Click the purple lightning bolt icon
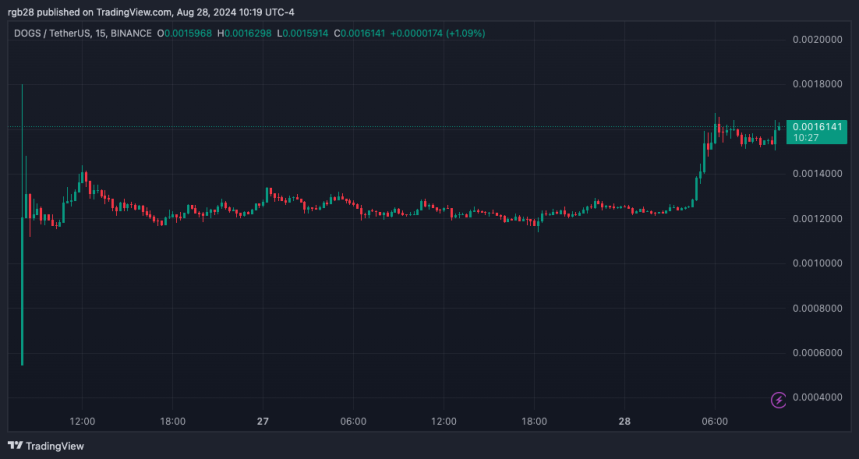Screen dimensions: 859x459 coord(779,400)
